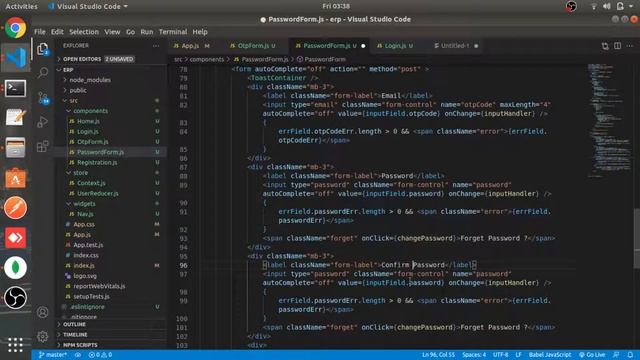Click Explorer's more actions ellipsis
The height and width of the screenshot is (360, 640).
(x=156, y=46)
